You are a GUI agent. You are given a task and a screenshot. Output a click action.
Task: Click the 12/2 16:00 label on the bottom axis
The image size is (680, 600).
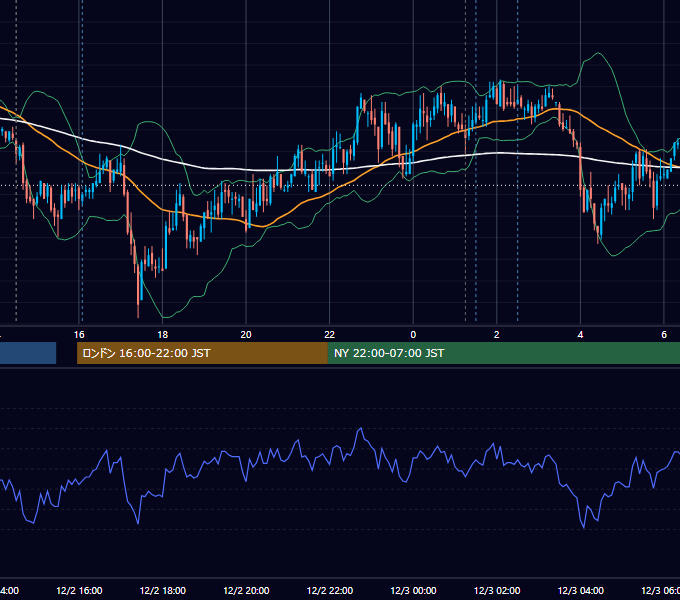click(79, 591)
